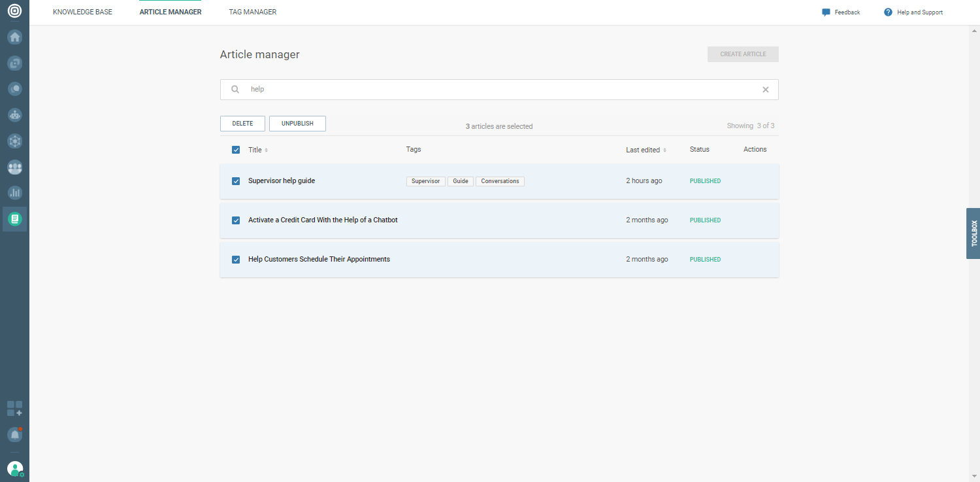Click the Delete button
Image resolution: width=980 pixels, height=482 pixels.
point(242,124)
